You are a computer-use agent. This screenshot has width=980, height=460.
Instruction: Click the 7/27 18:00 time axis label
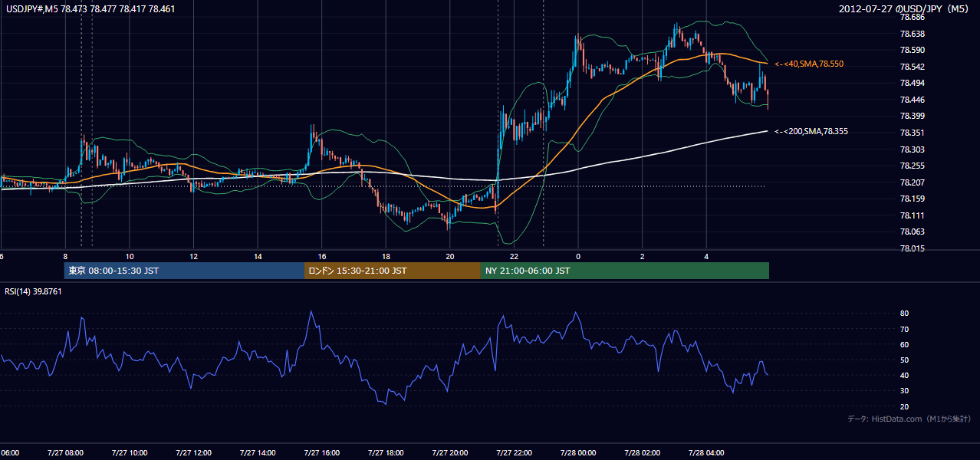tap(386, 452)
